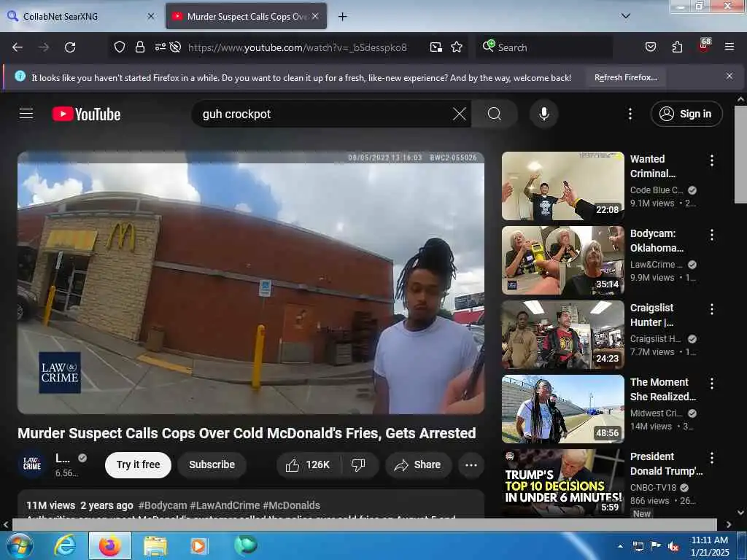Click the autoplay blocked icon in the address bar

pos(175,47)
